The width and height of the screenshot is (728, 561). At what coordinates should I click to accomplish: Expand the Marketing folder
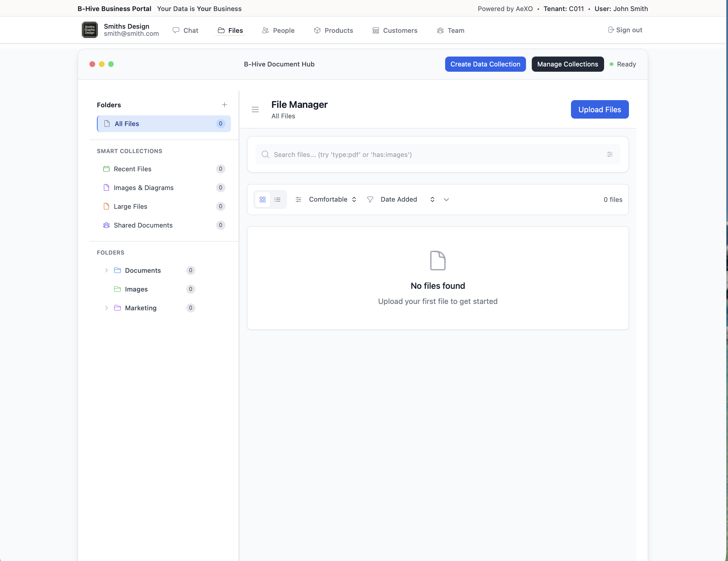pyautogui.click(x=106, y=308)
